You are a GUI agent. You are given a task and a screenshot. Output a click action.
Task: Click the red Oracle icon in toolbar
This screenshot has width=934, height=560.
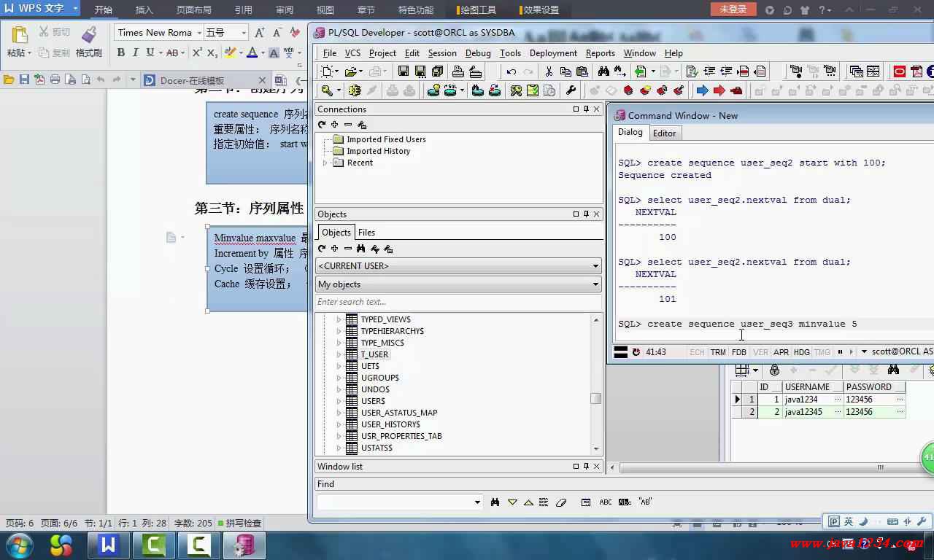tap(899, 71)
